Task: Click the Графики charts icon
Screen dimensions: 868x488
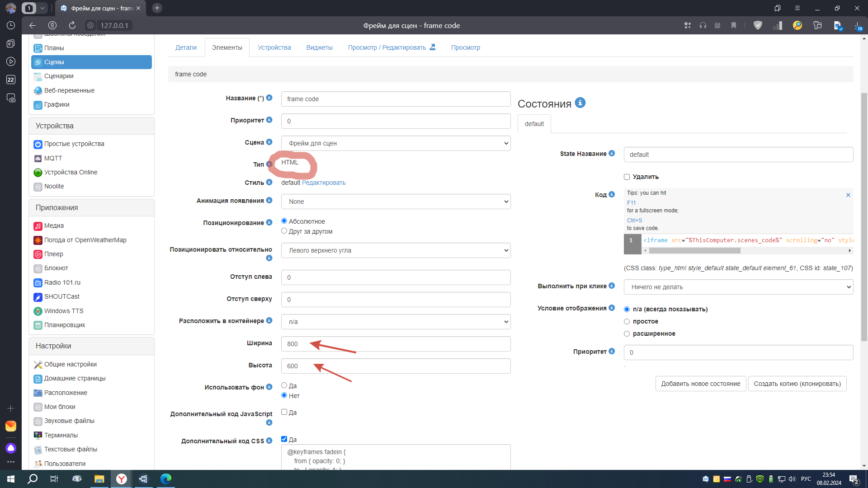Action: [38, 105]
